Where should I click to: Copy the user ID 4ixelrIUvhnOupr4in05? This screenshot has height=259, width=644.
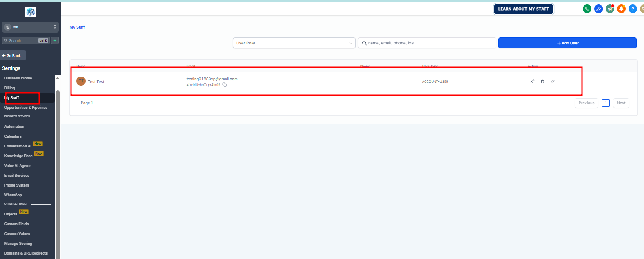tap(225, 85)
